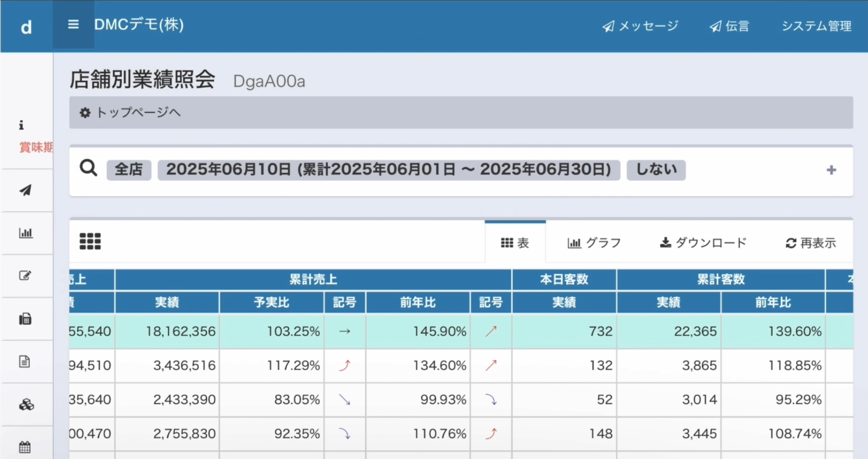This screenshot has width=868, height=459.
Task: Click the document sidebar icon
Action: pyautogui.click(x=25, y=362)
